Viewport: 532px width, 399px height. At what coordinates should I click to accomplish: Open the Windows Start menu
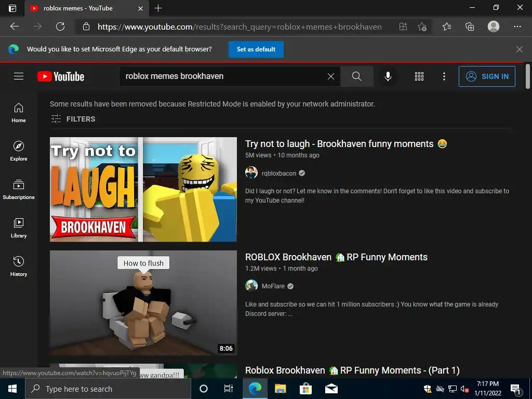click(x=12, y=389)
